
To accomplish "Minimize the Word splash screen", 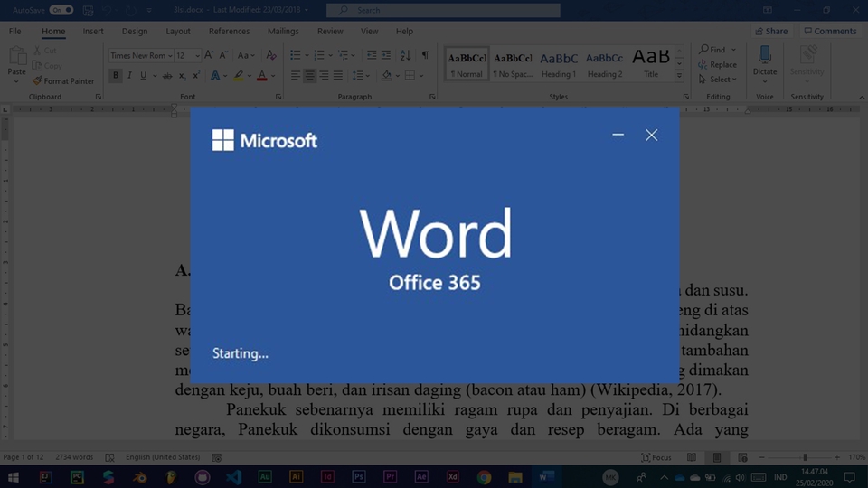I will 618,135.
